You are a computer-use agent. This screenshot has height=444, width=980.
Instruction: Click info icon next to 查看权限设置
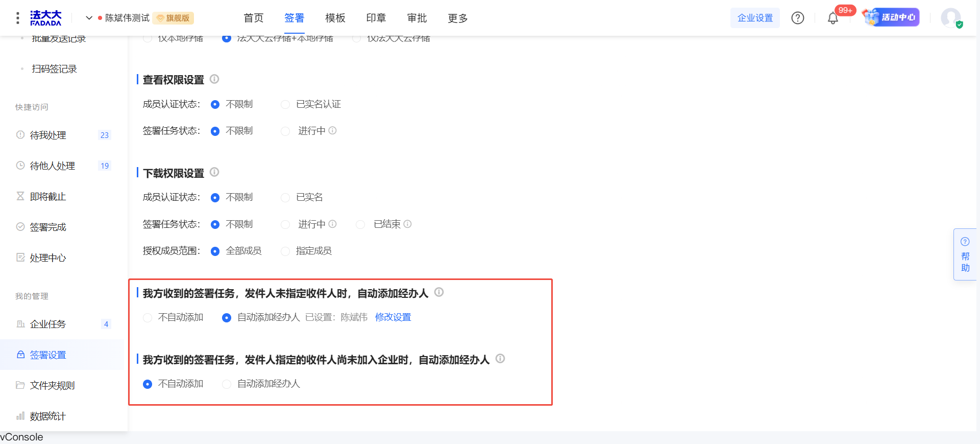point(214,79)
